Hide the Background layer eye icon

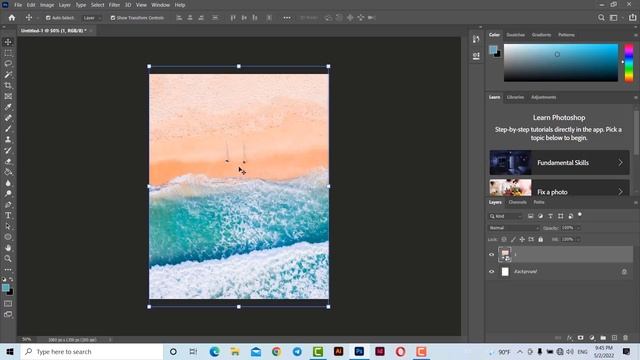[x=491, y=271]
